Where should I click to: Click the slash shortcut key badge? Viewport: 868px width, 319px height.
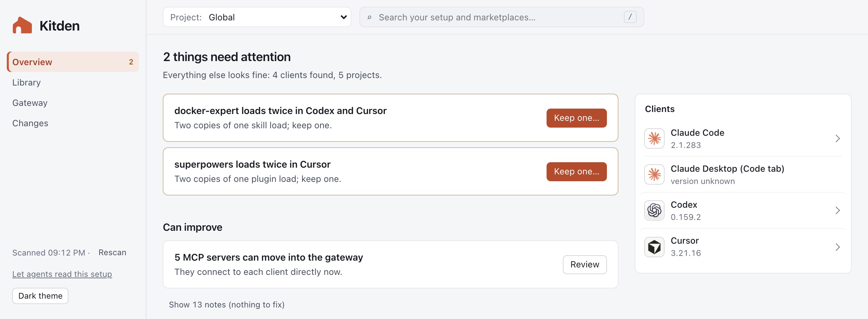(x=630, y=17)
